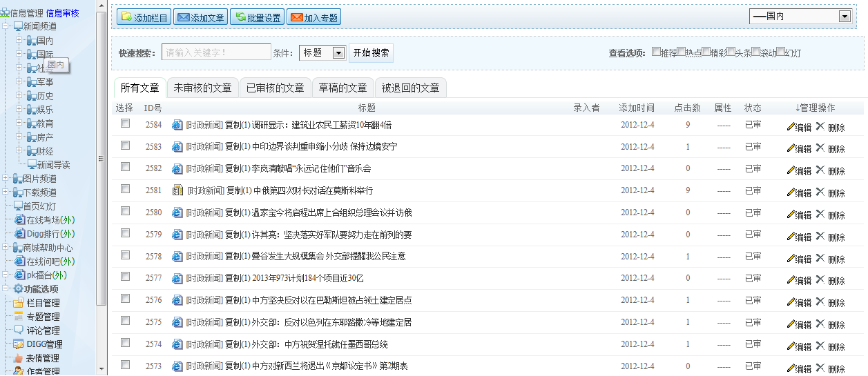
Task: Click the 评论管理 speech bubble icon
Action: click(x=19, y=330)
